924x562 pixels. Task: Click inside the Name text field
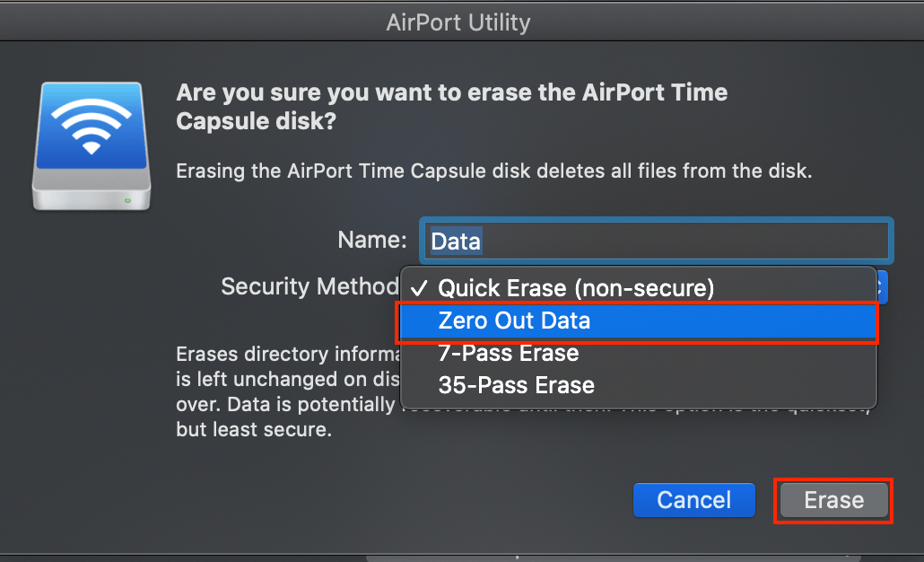(x=628, y=240)
